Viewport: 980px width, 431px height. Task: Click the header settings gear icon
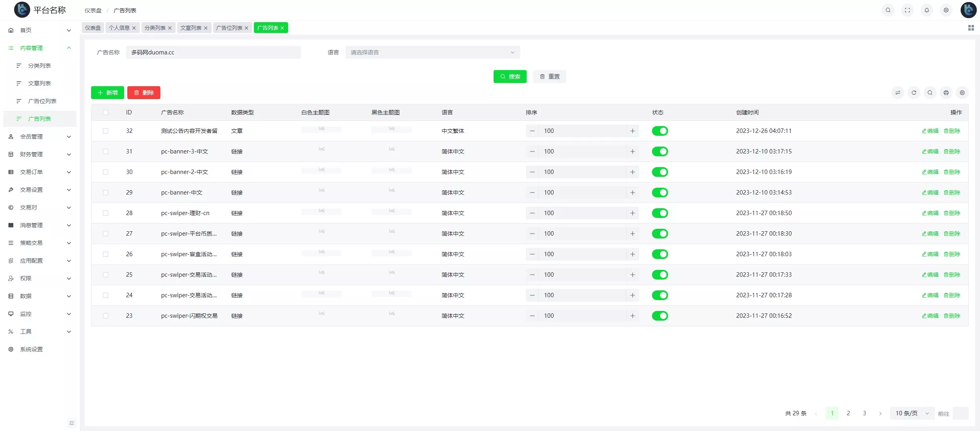point(946,10)
